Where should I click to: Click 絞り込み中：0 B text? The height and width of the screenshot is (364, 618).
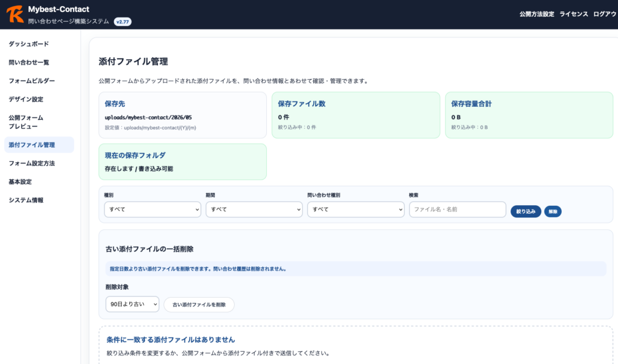click(470, 127)
